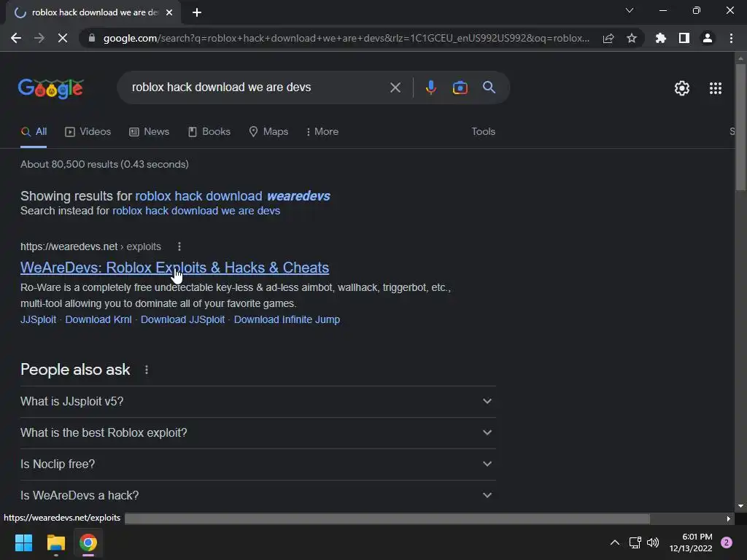Open the More search filters menu
747x560 pixels.
coord(322,132)
